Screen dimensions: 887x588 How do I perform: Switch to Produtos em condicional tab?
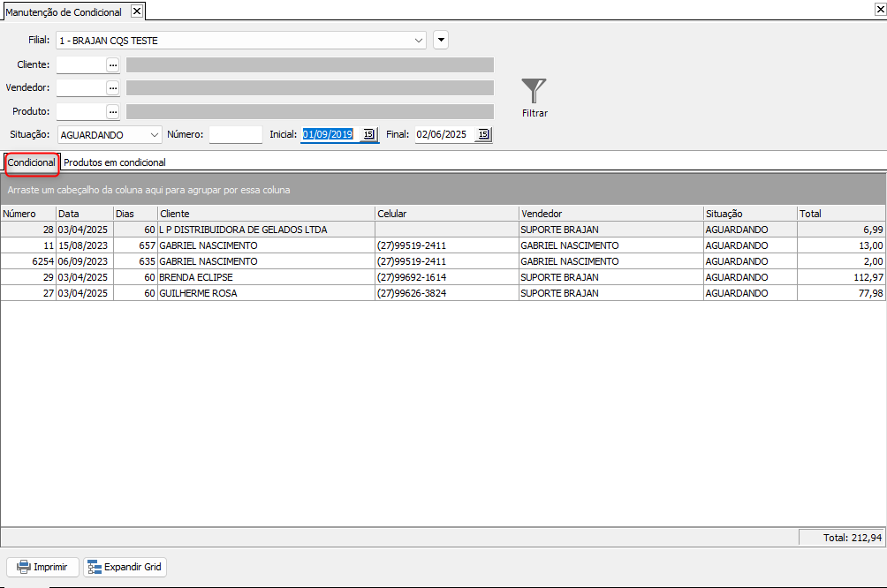tap(114, 162)
